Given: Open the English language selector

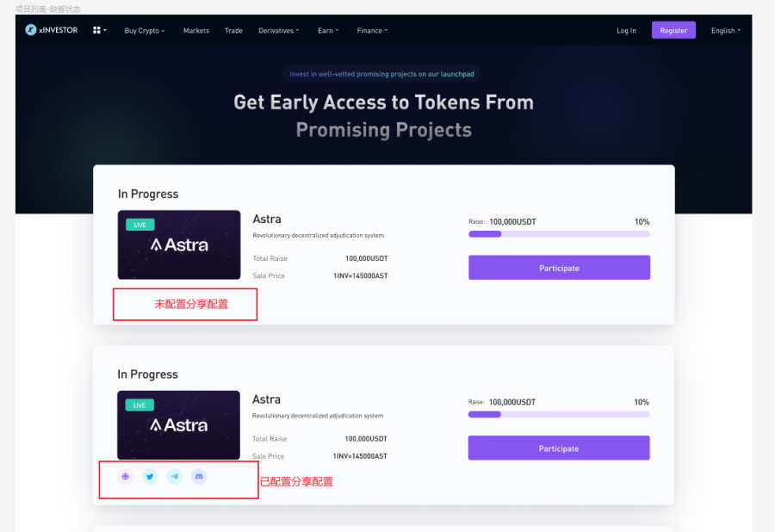Looking at the screenshot, I should [x=726, y=31].
